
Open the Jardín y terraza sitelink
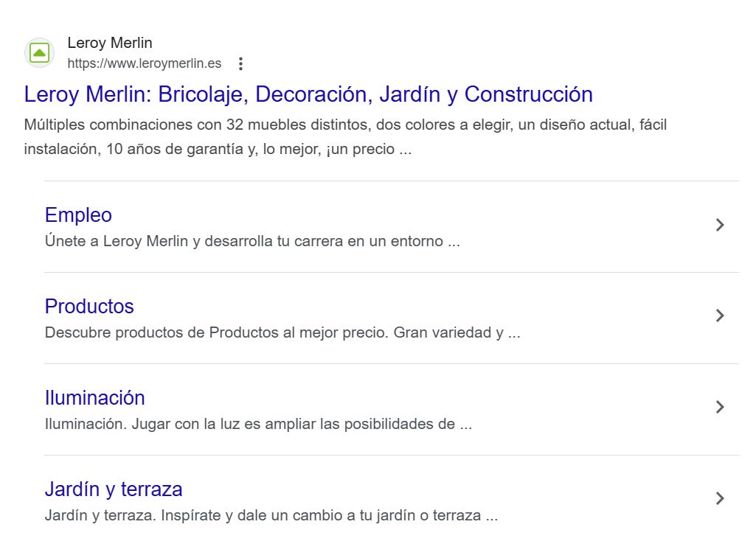tap(114, 489)
